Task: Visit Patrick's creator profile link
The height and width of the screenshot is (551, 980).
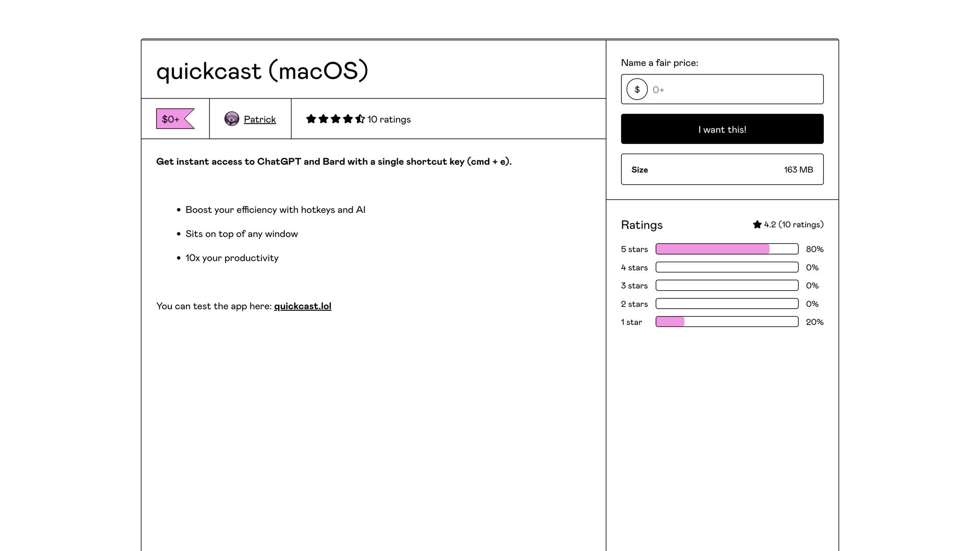Action: coord(260,119)
